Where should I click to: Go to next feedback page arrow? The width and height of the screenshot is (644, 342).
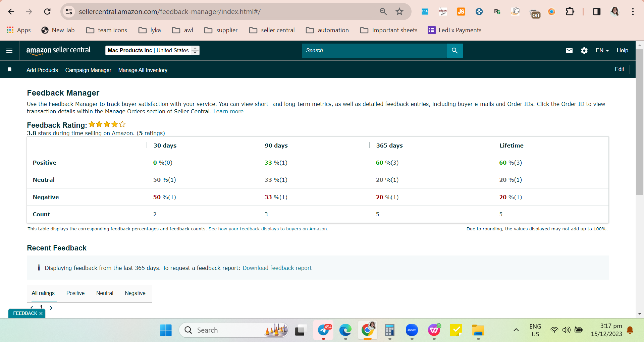pyautogui.click(x=51, y=308)
